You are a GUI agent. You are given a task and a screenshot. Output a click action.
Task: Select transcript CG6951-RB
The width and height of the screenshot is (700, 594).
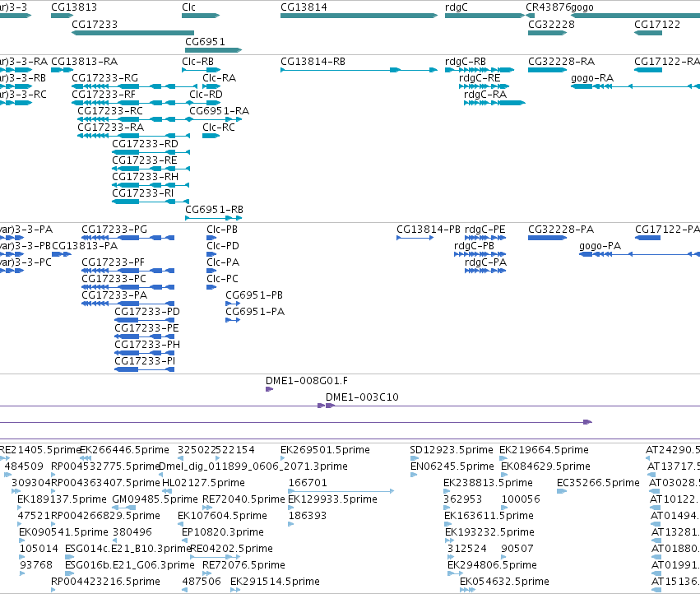coord(215,210)
